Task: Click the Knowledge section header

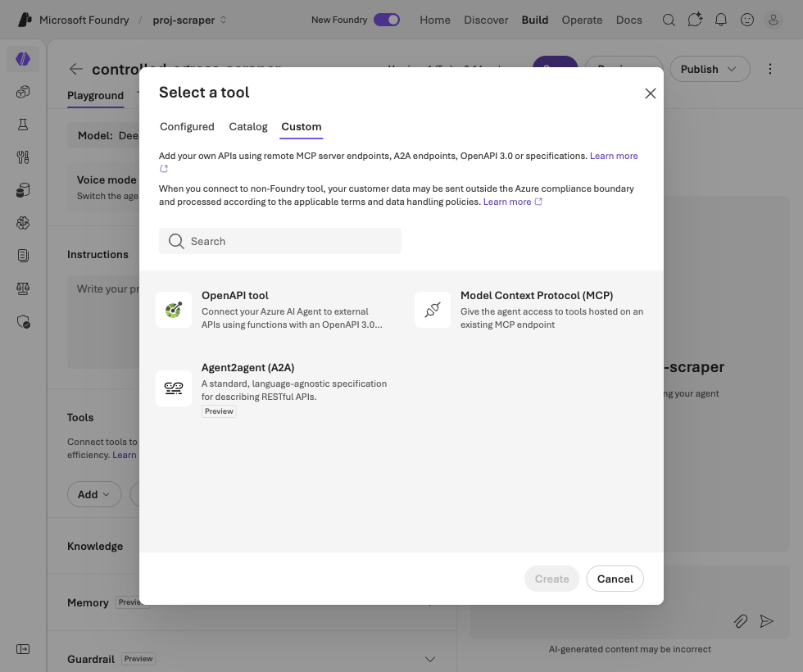Action: pos(95,546)
